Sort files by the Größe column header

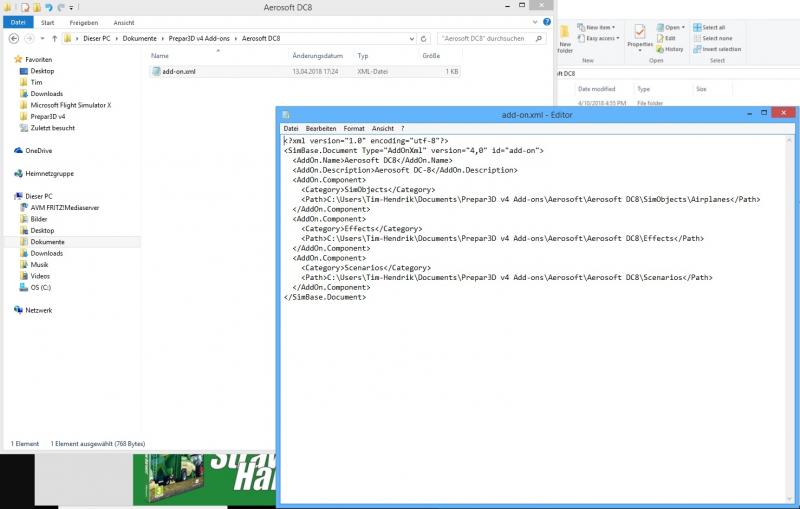431,56
